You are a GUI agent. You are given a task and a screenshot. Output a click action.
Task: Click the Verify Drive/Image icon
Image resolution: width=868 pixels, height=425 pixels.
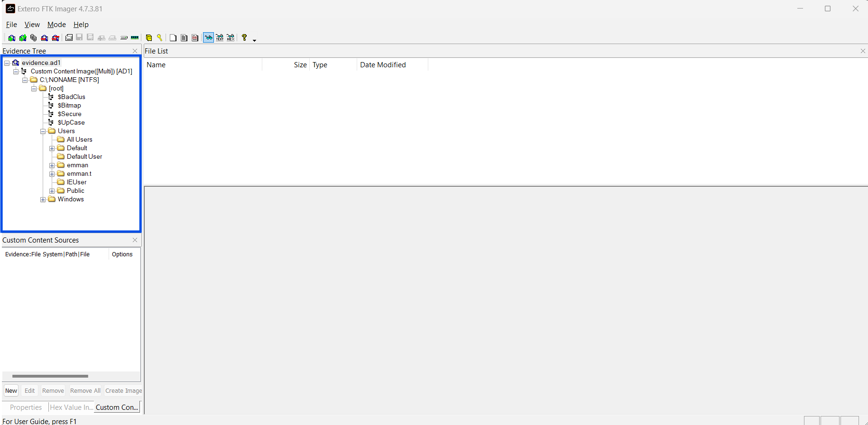click(x=124, y=38)
